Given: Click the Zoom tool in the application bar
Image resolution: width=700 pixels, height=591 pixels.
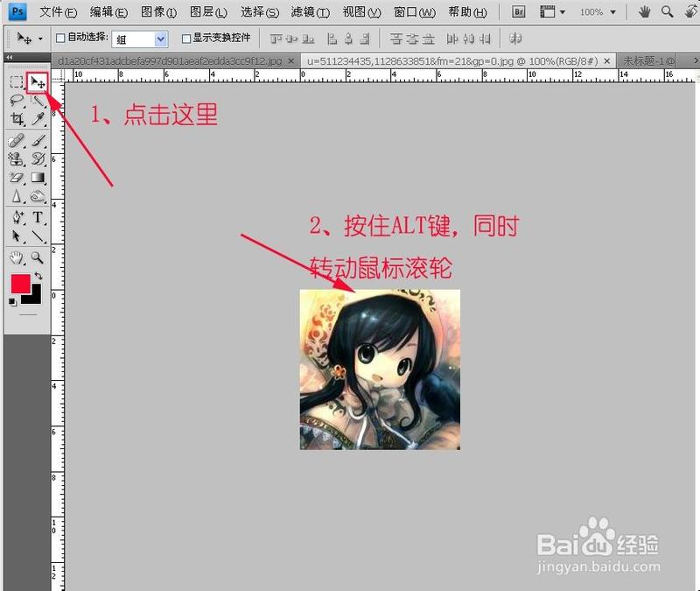Looking at the screenshot, I should [x=667, y=12].
